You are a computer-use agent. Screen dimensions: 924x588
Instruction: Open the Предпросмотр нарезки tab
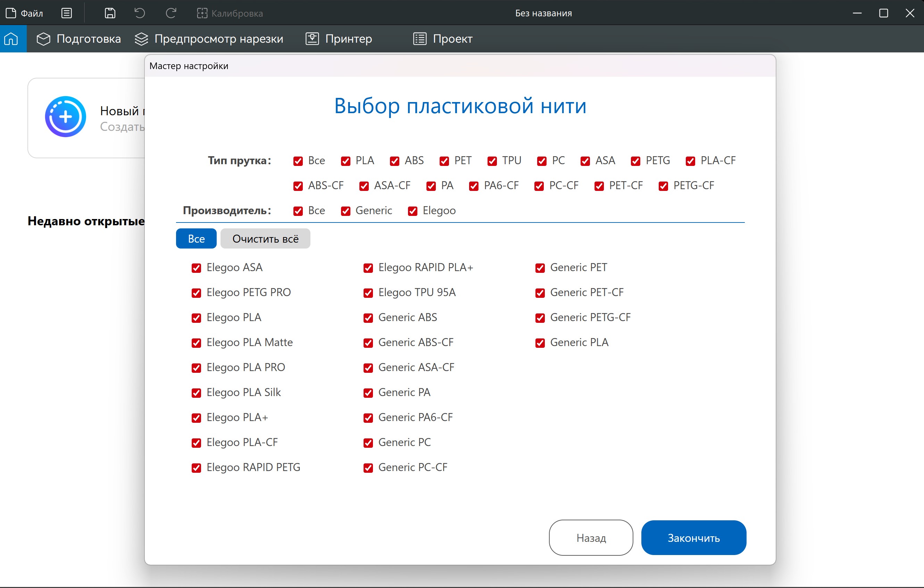(x=209, y=39)
